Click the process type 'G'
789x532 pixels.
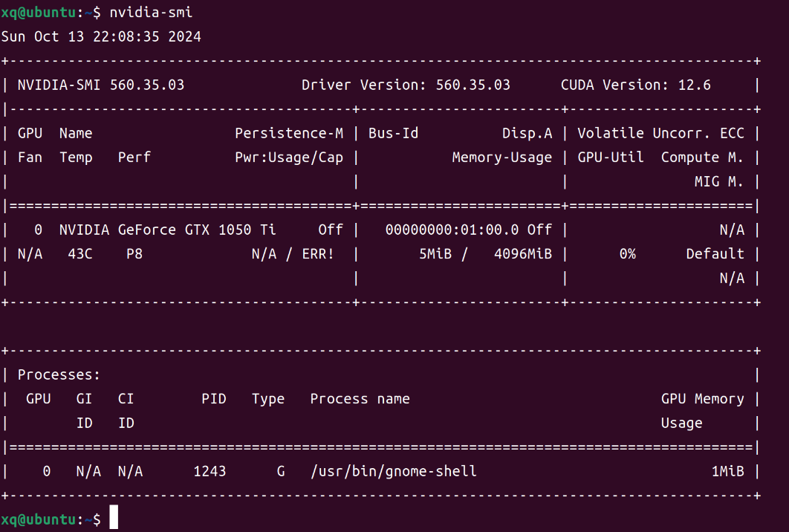(x=281, y=471)
